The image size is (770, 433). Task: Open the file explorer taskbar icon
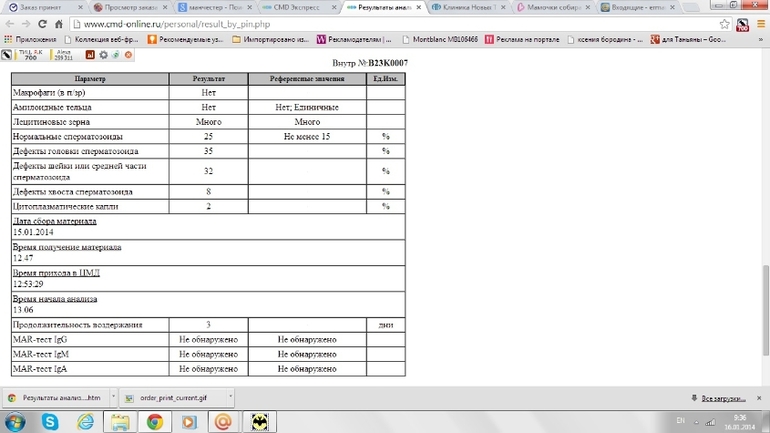[x=119, y=422]
